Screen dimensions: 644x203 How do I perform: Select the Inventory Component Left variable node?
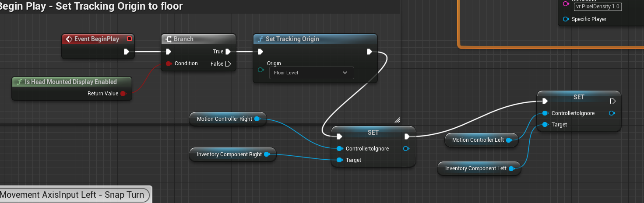click(479, 168)
